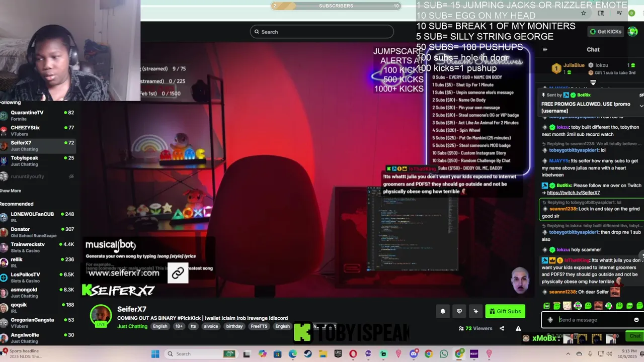Open the emoji picker in chat input

tap(636, 320)
